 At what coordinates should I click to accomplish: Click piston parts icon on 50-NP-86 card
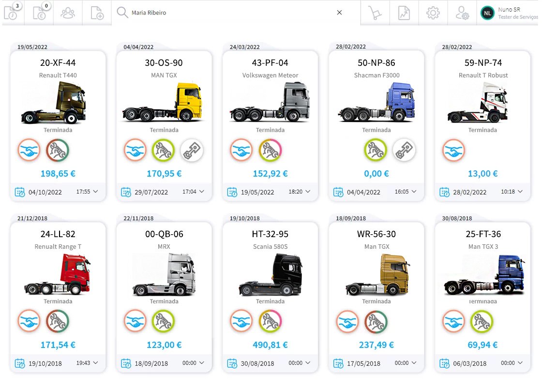pos(404,151)
